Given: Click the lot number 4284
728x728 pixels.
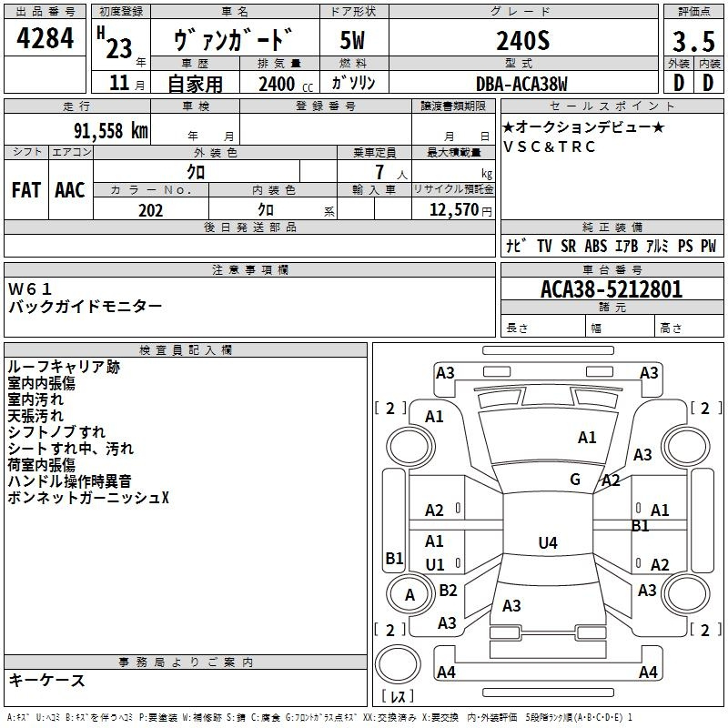Looking at the screenshot, I should click(45, 39).
